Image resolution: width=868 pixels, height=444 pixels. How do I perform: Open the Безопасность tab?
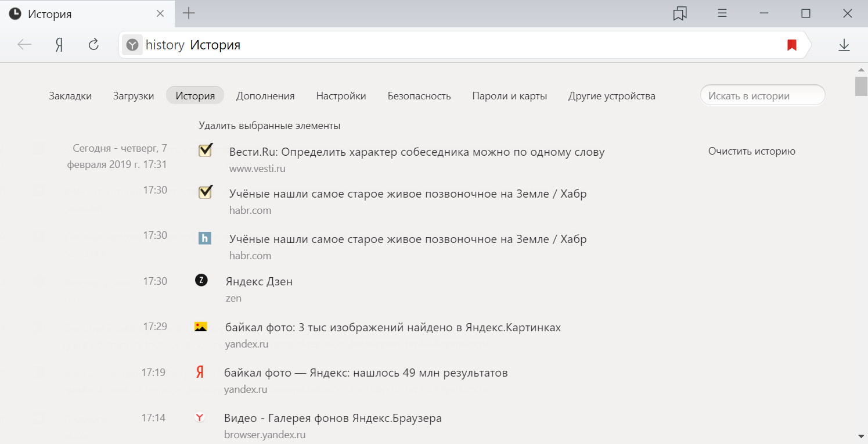[x=419, y=96]
